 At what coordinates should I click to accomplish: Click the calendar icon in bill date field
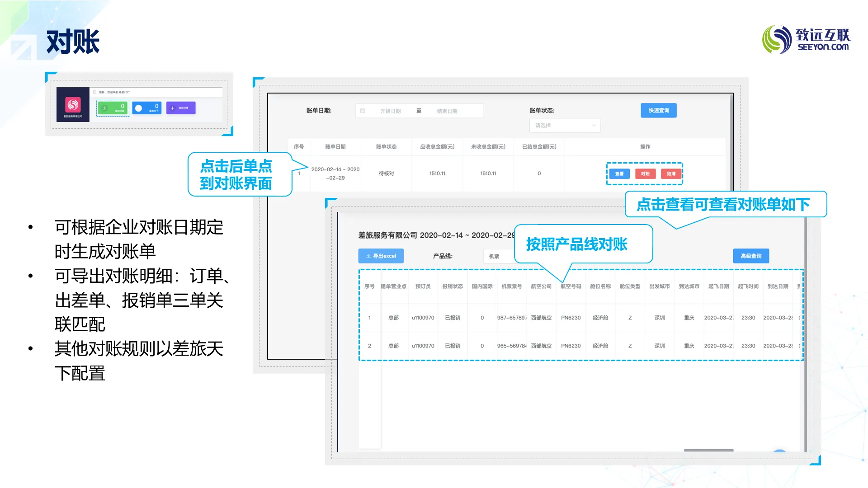[363, 111]
